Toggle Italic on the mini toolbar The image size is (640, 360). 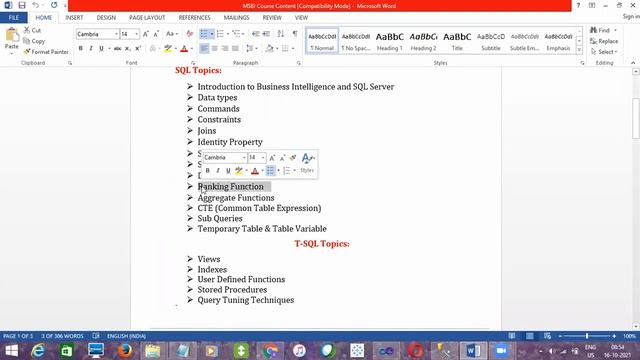(218, 171)
